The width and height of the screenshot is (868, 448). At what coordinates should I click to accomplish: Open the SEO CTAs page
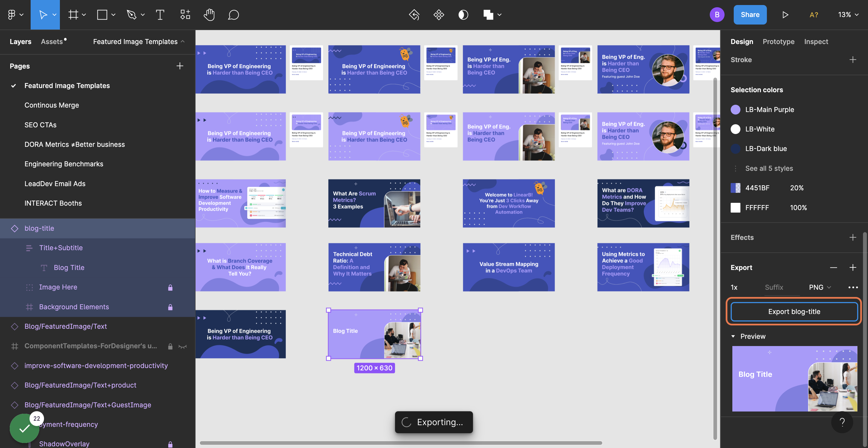pos(40,125)
